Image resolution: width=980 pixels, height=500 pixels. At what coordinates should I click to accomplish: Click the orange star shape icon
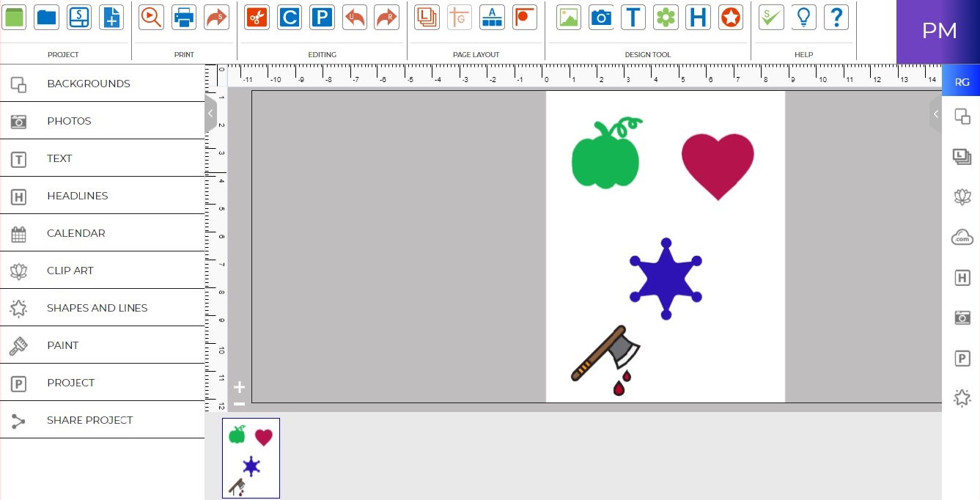(731, 17)
